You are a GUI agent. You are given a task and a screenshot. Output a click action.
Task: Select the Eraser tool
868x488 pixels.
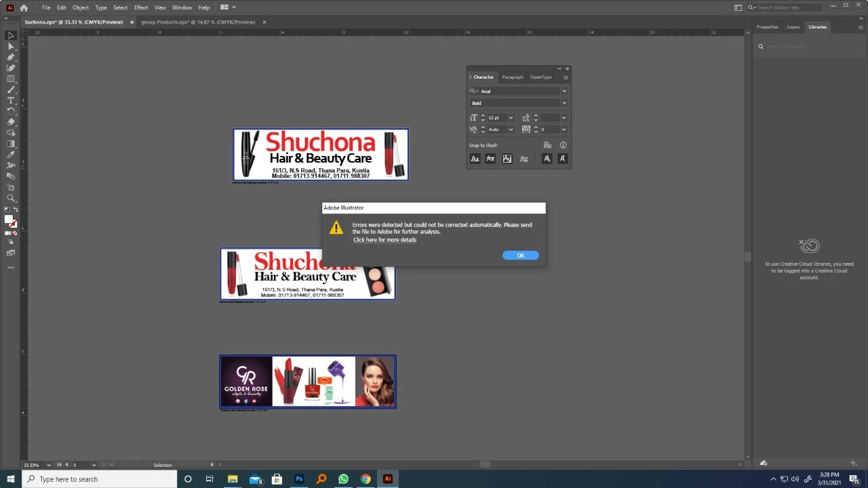[11, 122]
